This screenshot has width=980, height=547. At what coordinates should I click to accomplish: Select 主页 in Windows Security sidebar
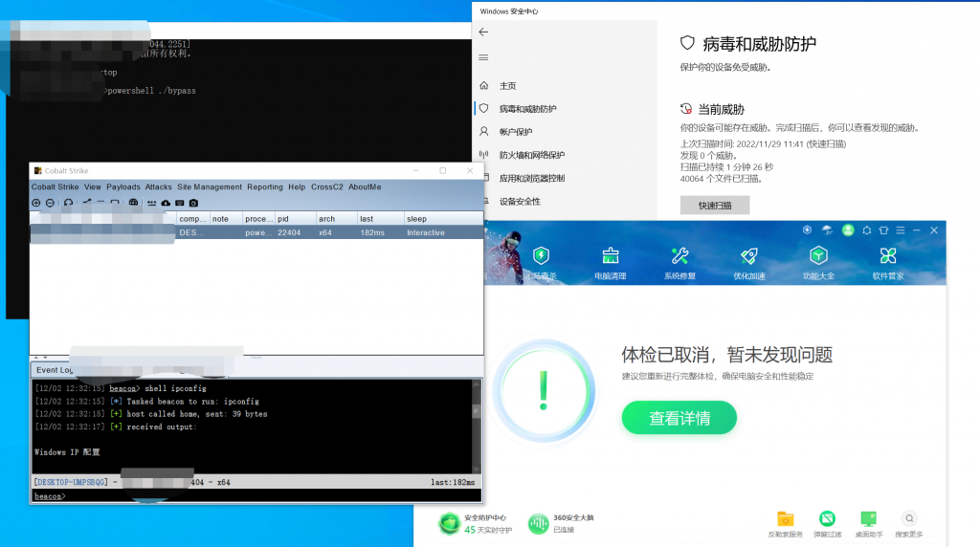507,85
